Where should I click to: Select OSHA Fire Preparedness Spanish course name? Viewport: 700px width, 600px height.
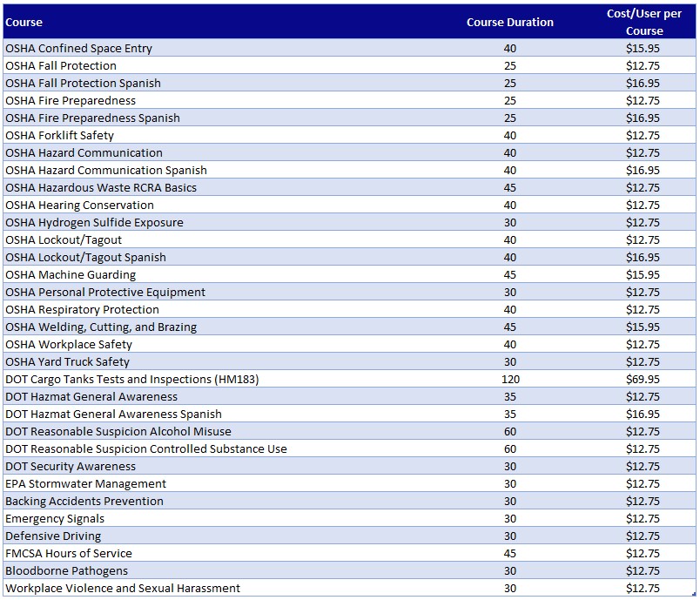click(x=92, y=118)
